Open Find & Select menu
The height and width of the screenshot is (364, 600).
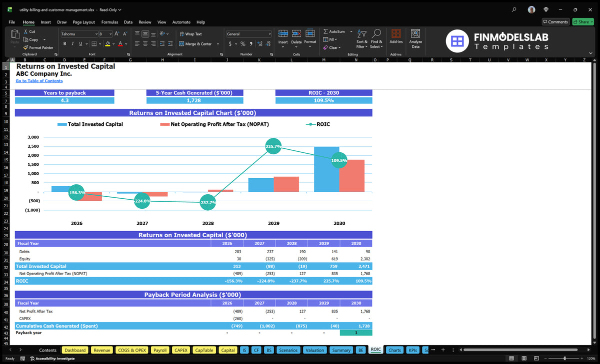click(x=376, y=38)
